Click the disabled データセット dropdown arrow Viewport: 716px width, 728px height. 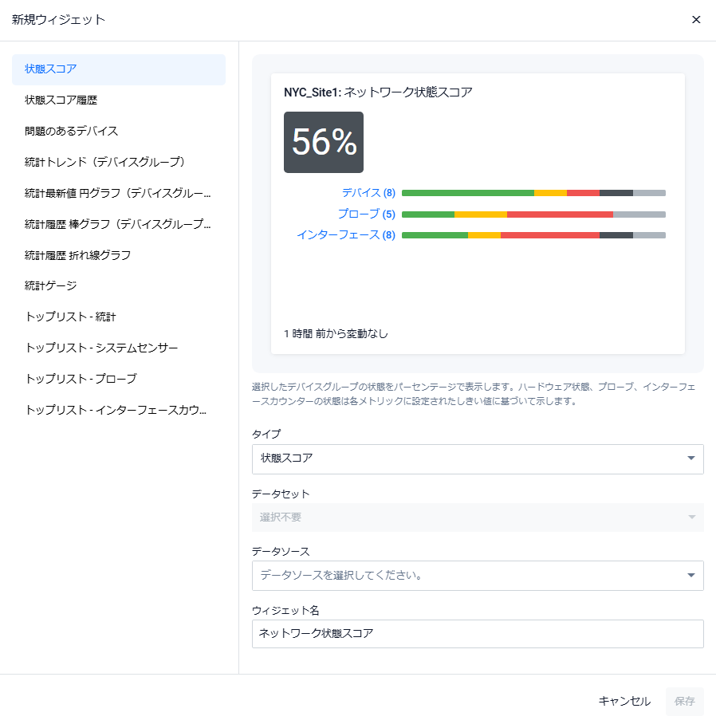[x=691, y=517]
